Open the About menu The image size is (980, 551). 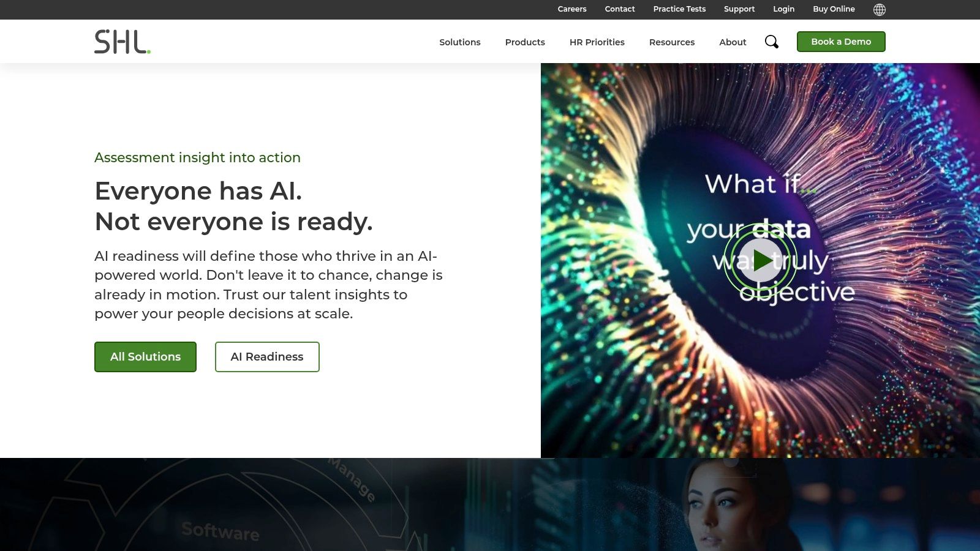tap(733, 42)
